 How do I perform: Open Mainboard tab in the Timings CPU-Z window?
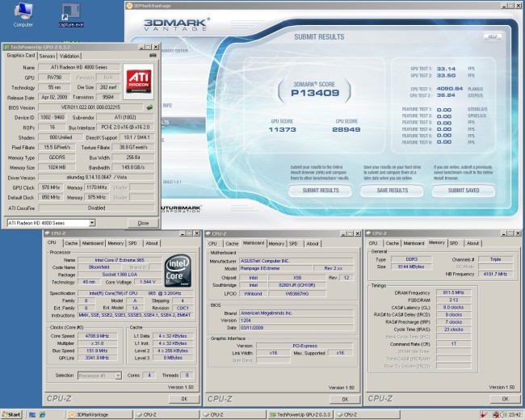tap(414, 243)
